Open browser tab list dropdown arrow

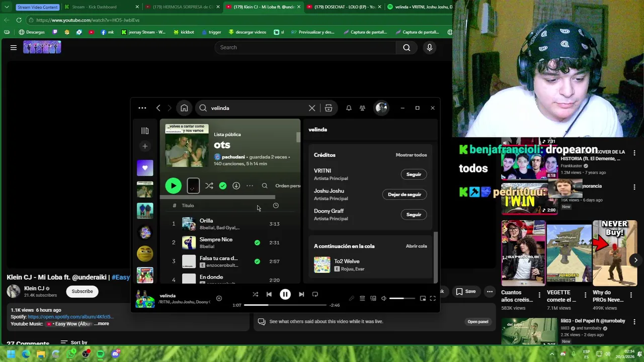click(7, 7)
